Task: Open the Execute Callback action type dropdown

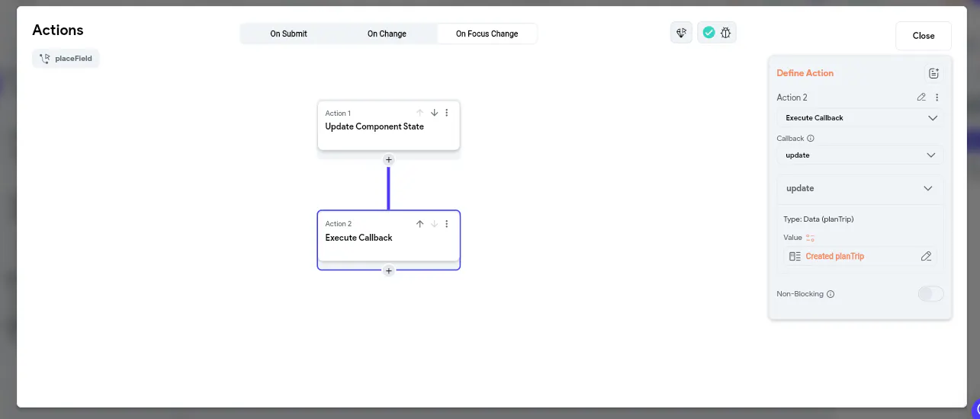Action: click(860, 118)
